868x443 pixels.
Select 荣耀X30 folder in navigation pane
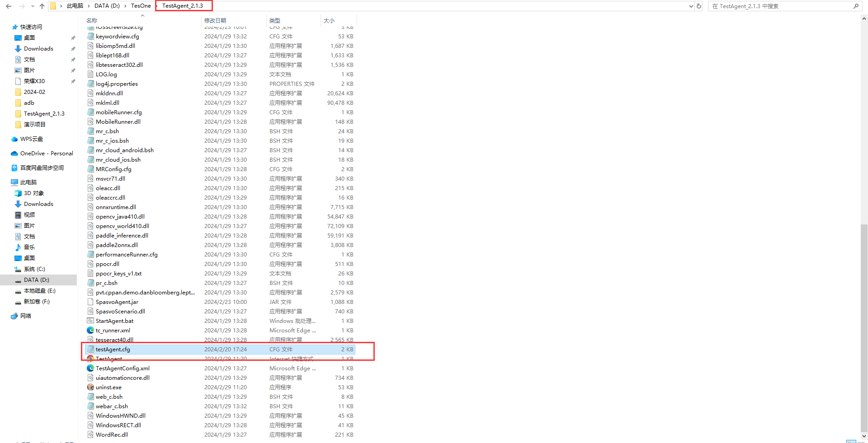pos(34,81)
